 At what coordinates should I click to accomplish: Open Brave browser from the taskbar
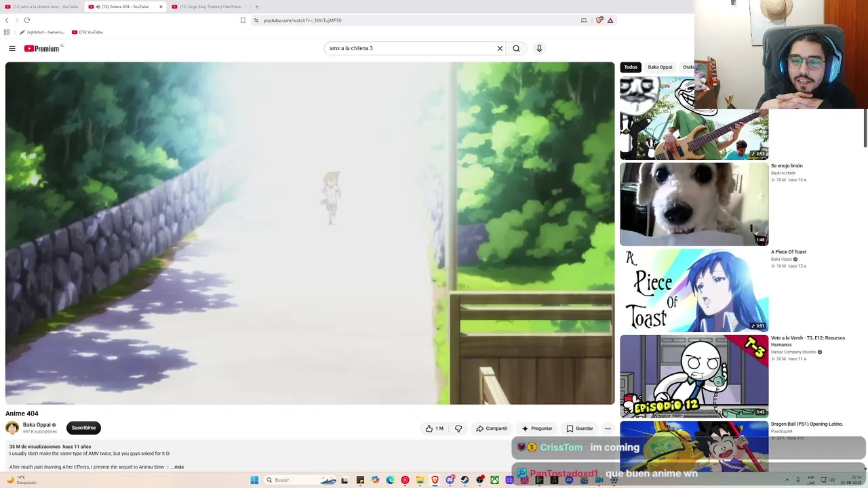pos(435,480)
